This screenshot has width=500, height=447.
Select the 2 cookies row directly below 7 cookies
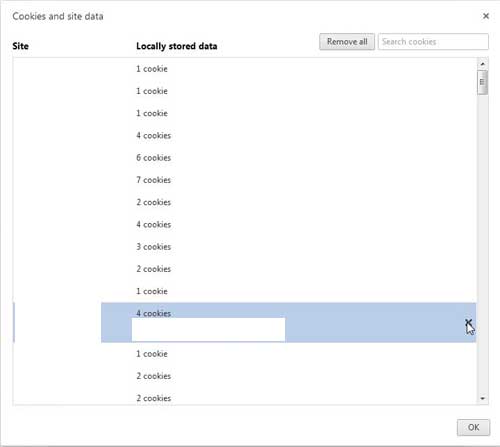[x=245, y=202]
